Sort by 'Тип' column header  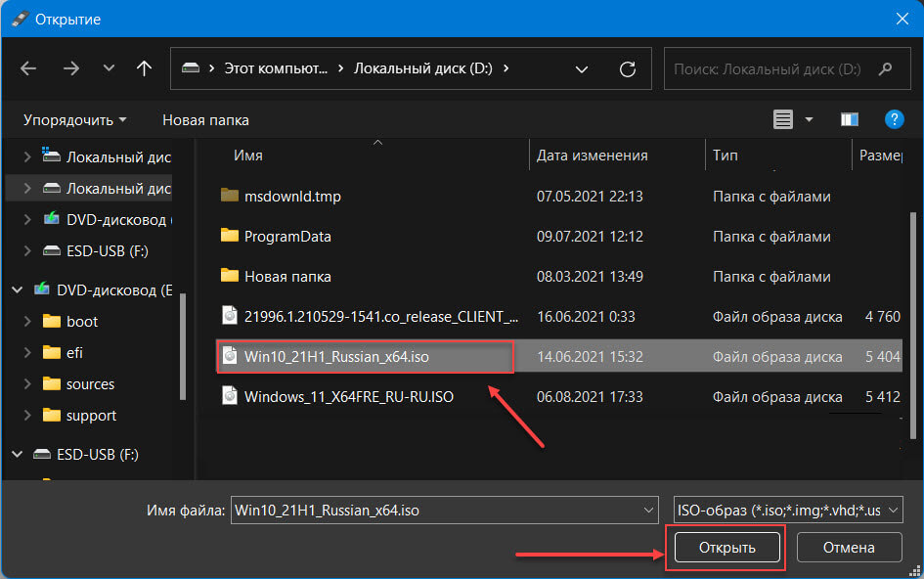point(725,156)
